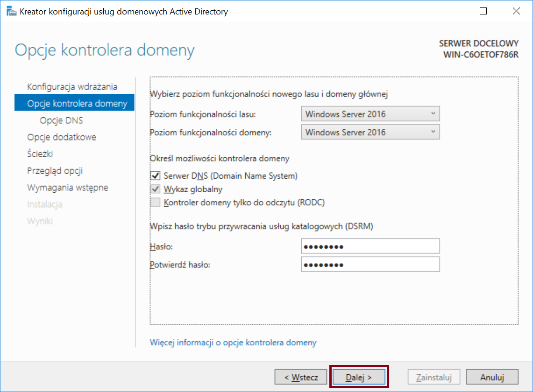
Task: Open the Ścieżki step
Action: tap(40, 154)
